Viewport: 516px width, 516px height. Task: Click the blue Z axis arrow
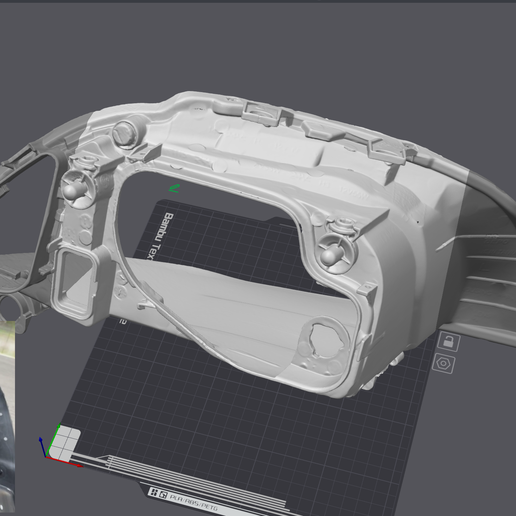(42, 447)
